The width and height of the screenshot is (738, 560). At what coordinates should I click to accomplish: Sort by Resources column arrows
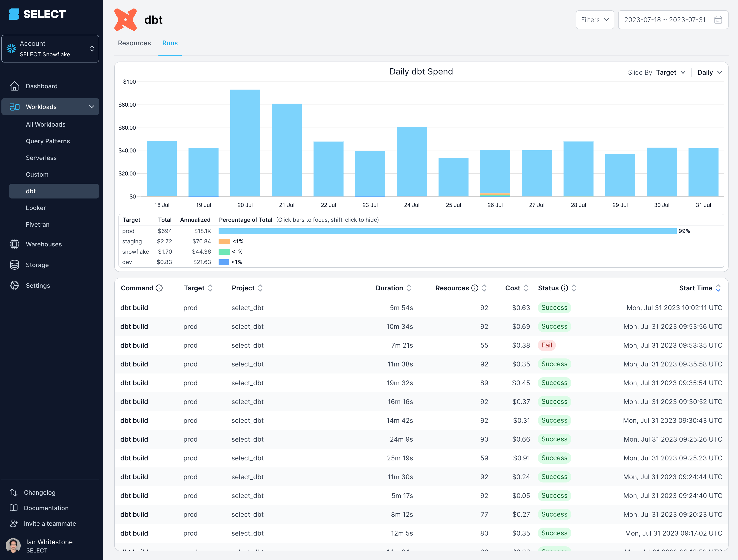(x=484, y=288)
